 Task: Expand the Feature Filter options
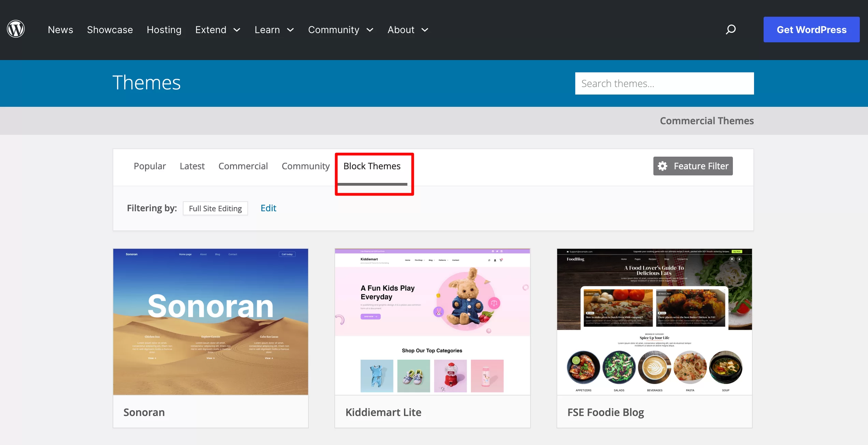[693, 166]
